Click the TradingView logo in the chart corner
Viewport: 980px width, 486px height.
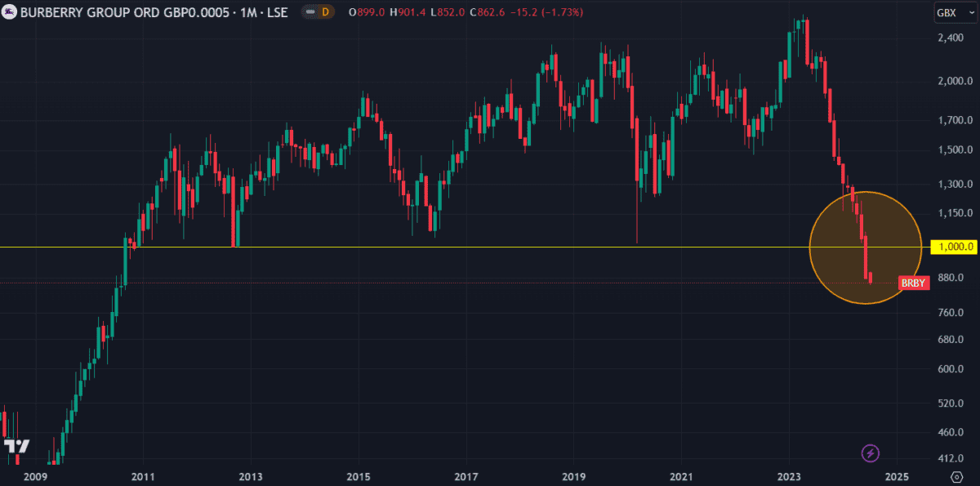point(16,447)
